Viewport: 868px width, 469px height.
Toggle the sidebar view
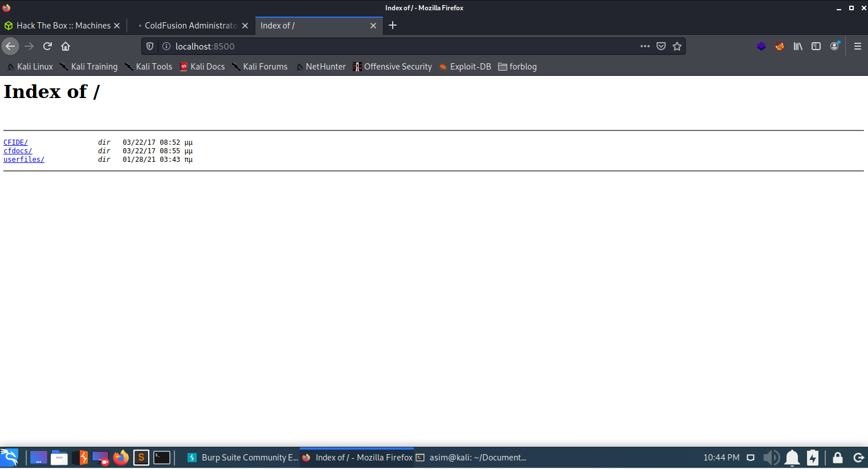pos(816,46)
